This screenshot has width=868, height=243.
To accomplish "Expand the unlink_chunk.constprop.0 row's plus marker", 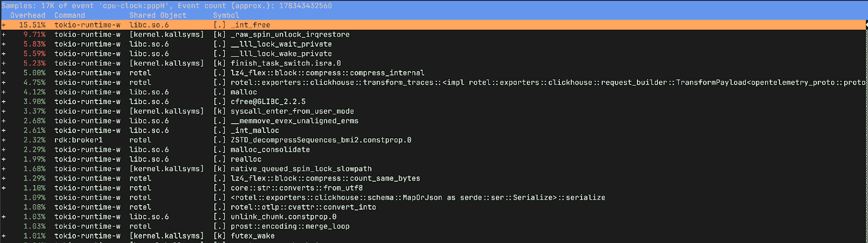I will pyautogui.click(x=4, y=217).
